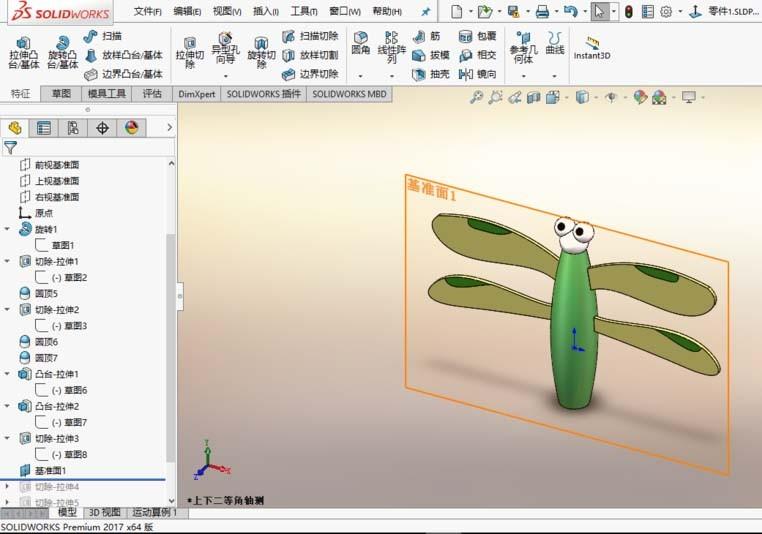Image resolution: width=762 pixels, height=534 pixels.
Task: Open the 插入(I) menu
Action: tap(266, 11)
